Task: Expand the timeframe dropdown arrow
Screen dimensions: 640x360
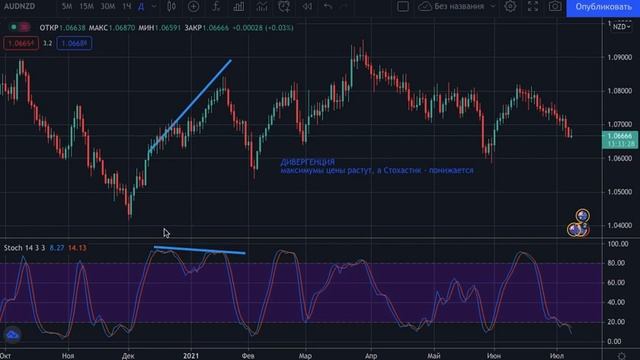Action: pos(154,7)
